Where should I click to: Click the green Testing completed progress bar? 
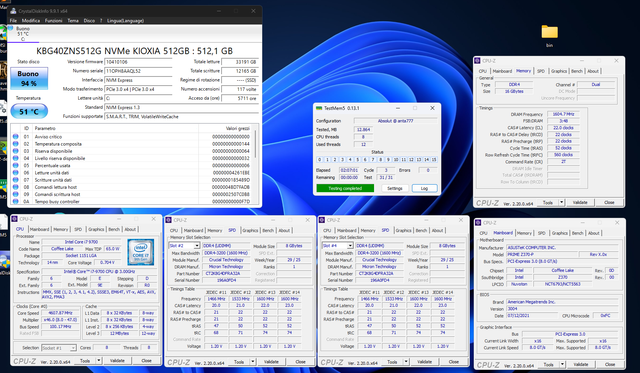(x=345, y=188)
